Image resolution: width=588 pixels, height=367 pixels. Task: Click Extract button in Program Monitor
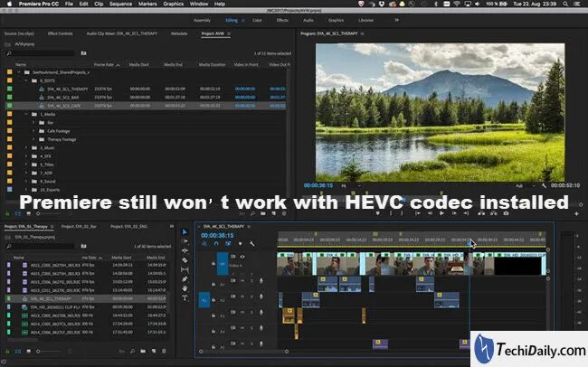(494, 213)
